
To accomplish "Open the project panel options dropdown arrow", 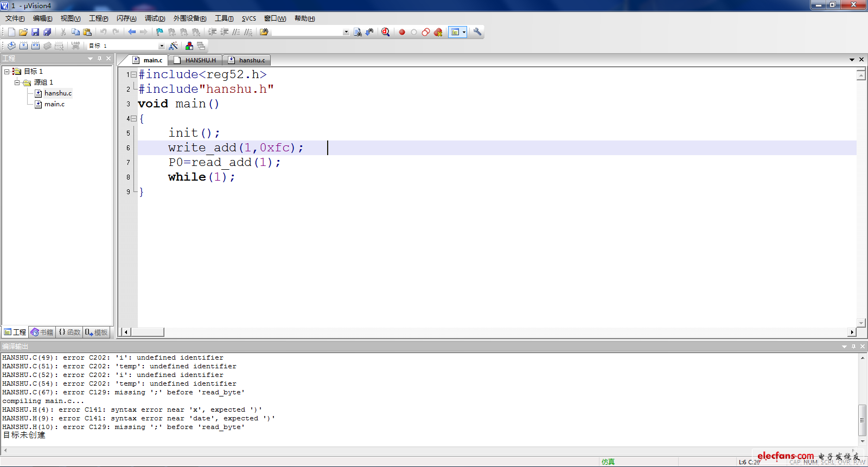I will point(90,59).
